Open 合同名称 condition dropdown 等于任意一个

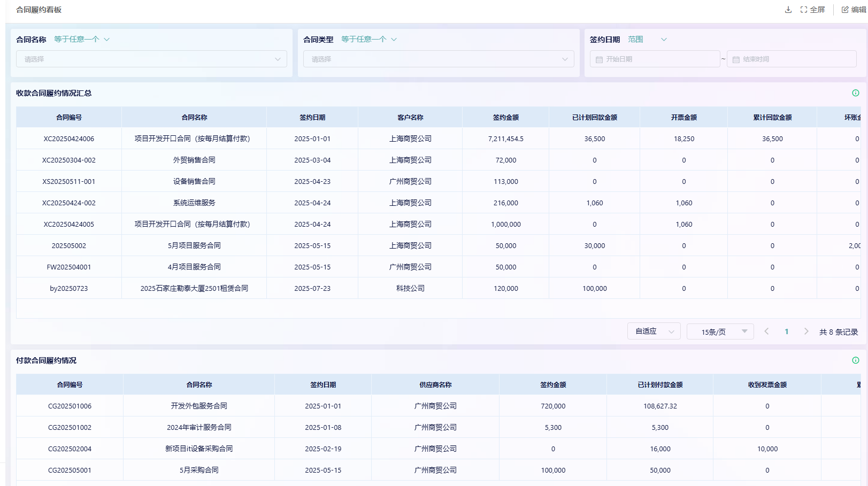pyautogui.click(x=82, y=40)
